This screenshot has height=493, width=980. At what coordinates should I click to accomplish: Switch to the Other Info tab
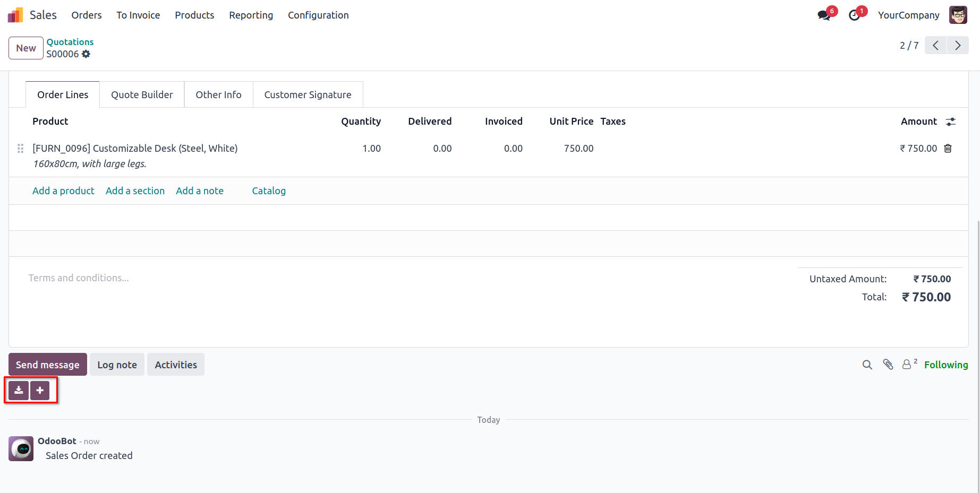pos(218,94)
